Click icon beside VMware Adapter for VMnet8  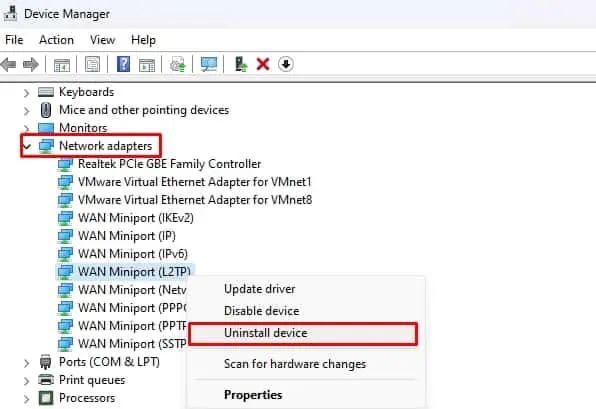point(65,200)
